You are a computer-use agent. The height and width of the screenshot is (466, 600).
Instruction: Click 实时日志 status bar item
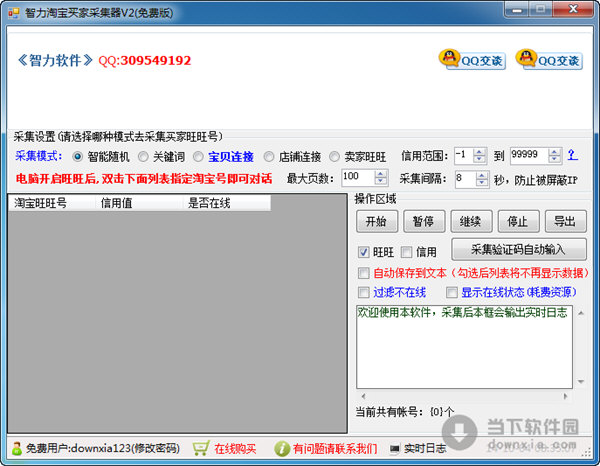pyautogui.click(x=425, y=448)
